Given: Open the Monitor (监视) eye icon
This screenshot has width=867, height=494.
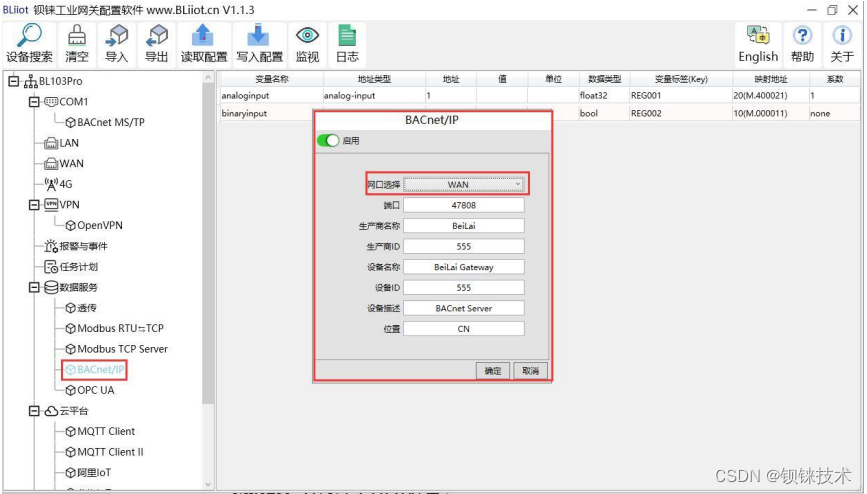Looking at the screenshot, I should click(x=307, y=36).
